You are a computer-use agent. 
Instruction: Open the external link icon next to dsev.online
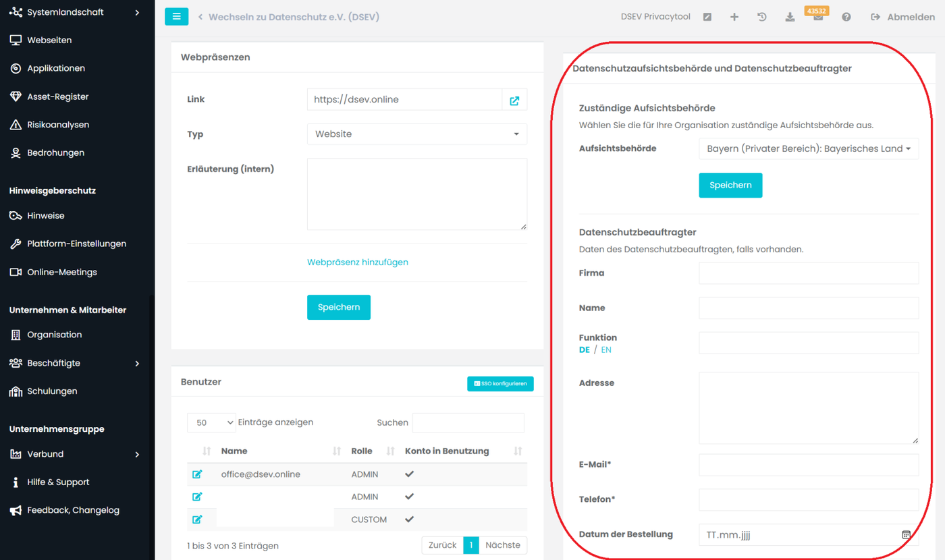(x=514, y=100)
